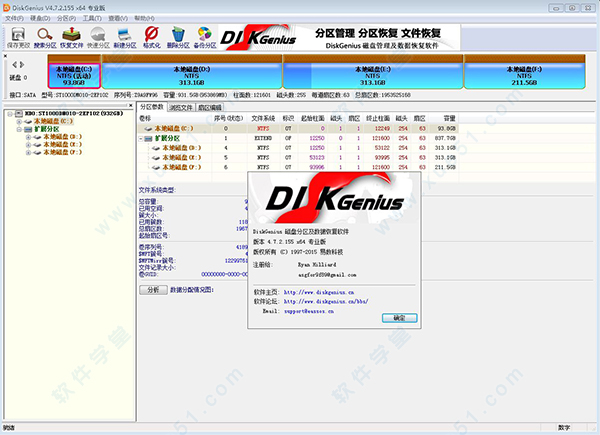Collapse the HD0 disk node in tree
Viewport: 600px width, 435px height.
coord(10,114)
